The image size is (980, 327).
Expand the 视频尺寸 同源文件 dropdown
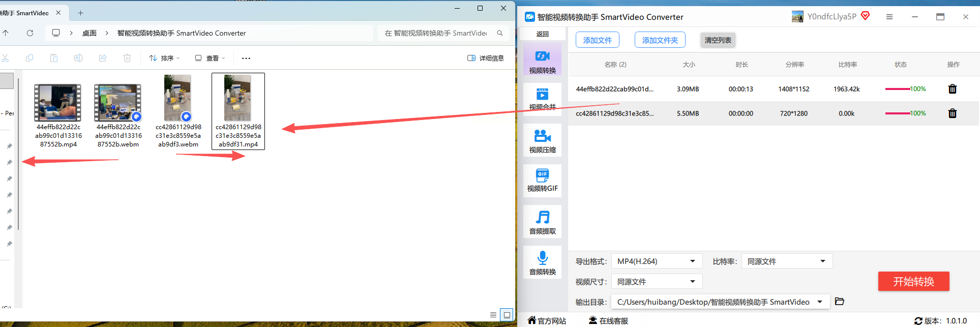tap(657, 282)
